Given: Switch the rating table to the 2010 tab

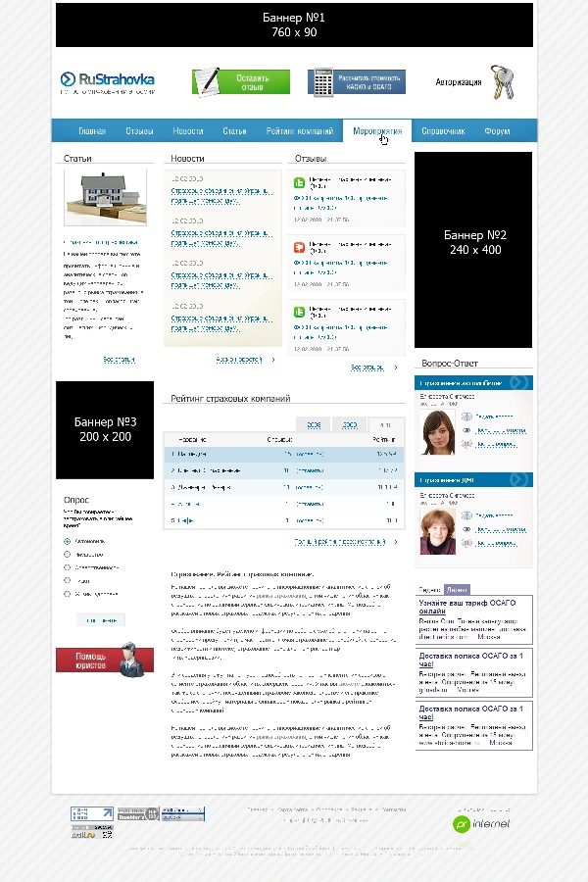Looking at the screenshot, I should point(385,424).
